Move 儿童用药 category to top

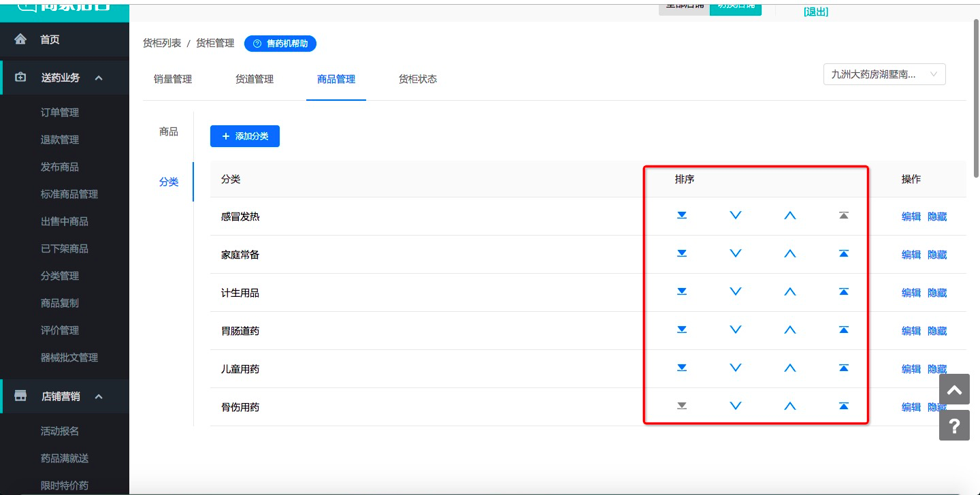(844, 368)
